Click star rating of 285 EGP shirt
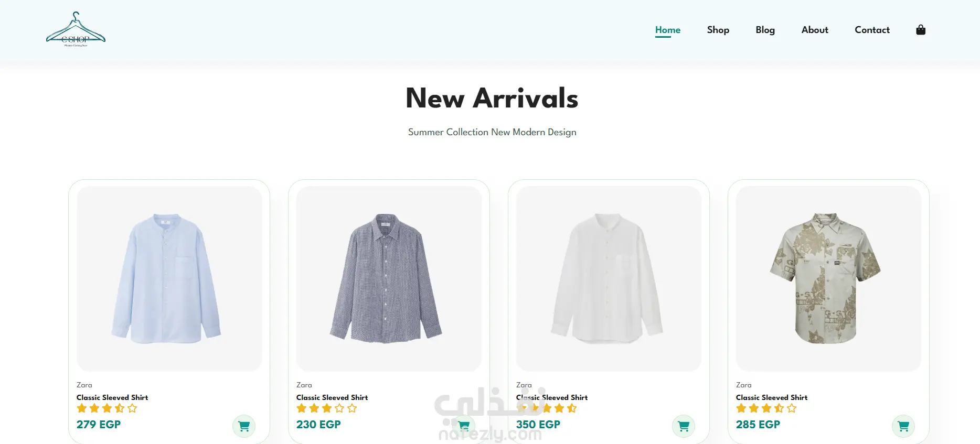This screenshot has height=444, width=980. (x=766, y=408)
